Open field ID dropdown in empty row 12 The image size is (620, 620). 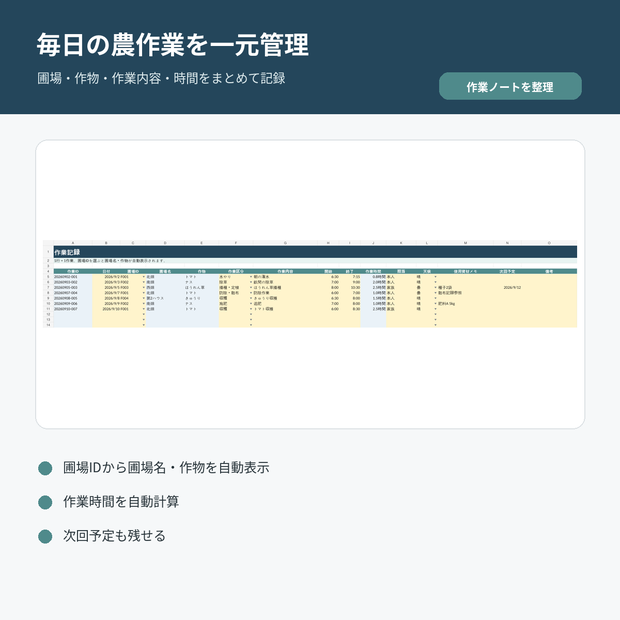(x=144, y=314)
